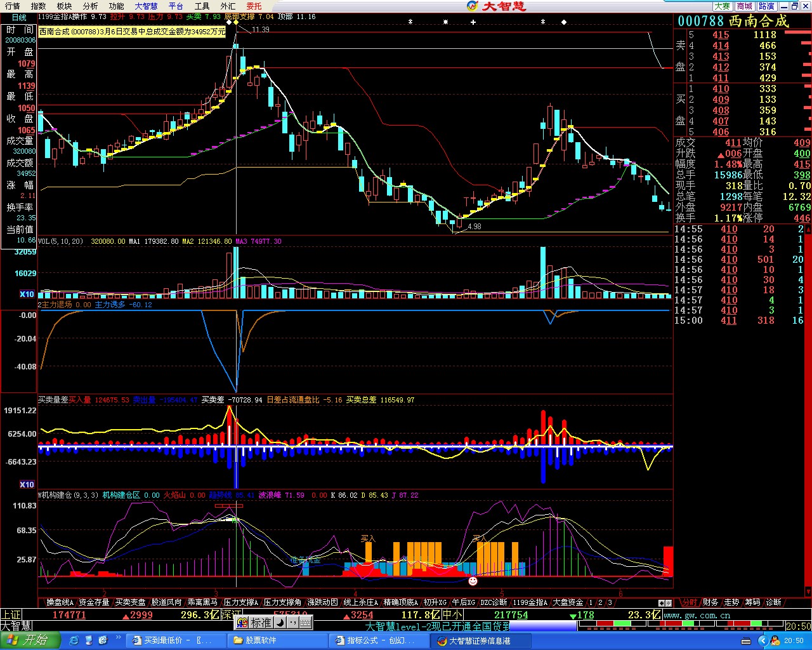Switch to 指标公式 taskbar window
The width and height of the screenshot is (812, 650).
click(x=379, y=640)
